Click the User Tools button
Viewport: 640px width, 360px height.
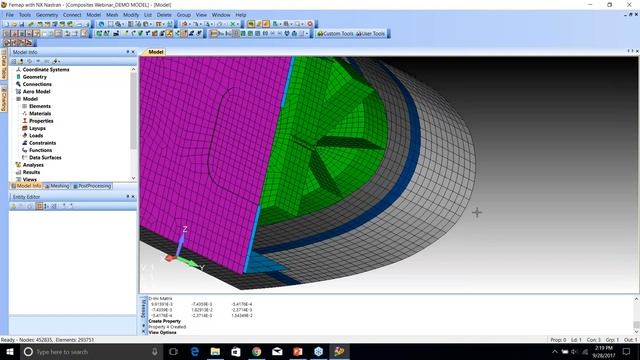click(x=371, y=33)
